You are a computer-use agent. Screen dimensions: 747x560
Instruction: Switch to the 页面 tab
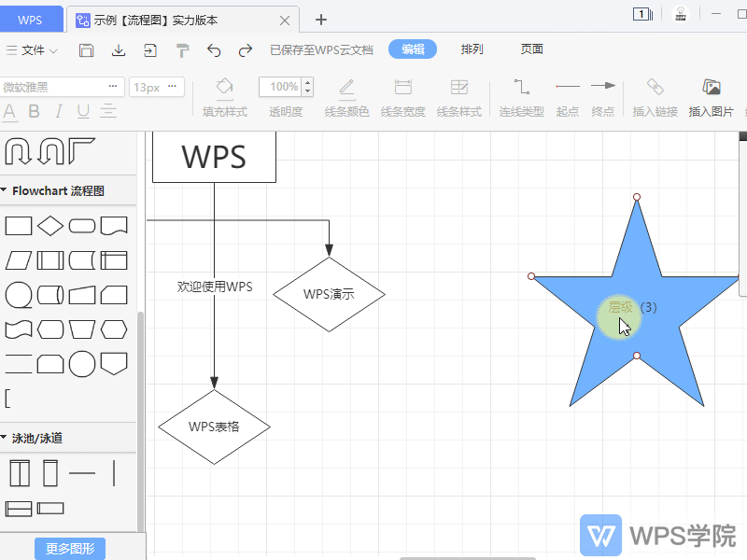(531, 49)
